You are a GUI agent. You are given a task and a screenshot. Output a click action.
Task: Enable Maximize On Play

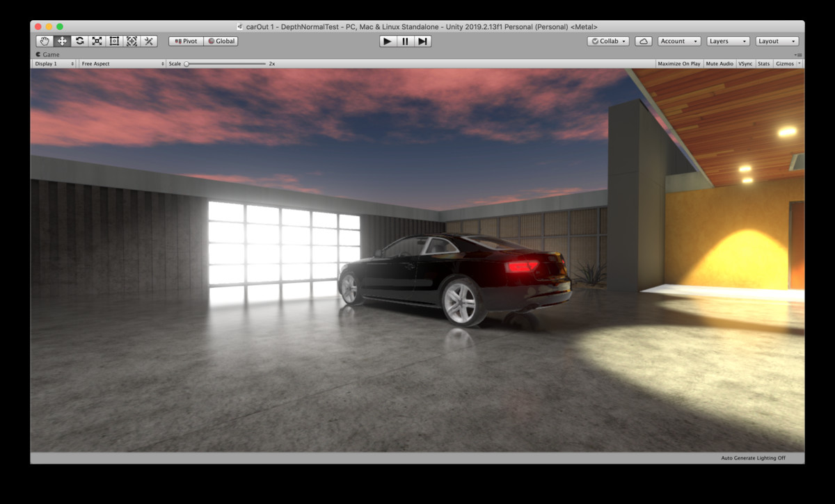678,63
